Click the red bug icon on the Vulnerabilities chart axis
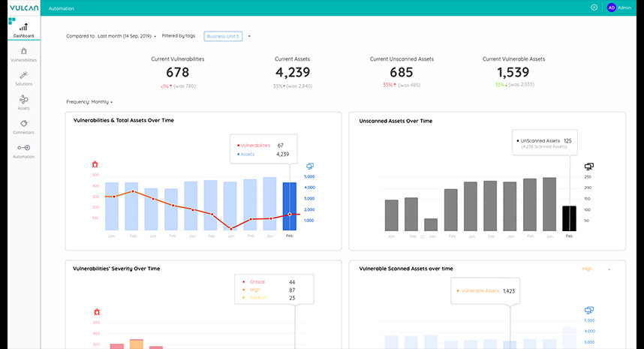Viewport: 644px width, 349px height. pyautogui.click(x=95, y=164)
